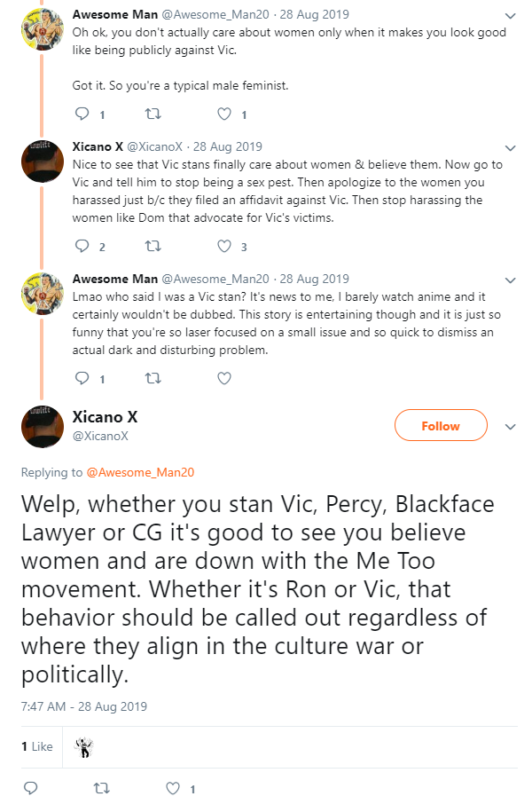The image size is (532, 812).
Task: Like Awesome Man's first tweet
Action: (x=224, y=114)
